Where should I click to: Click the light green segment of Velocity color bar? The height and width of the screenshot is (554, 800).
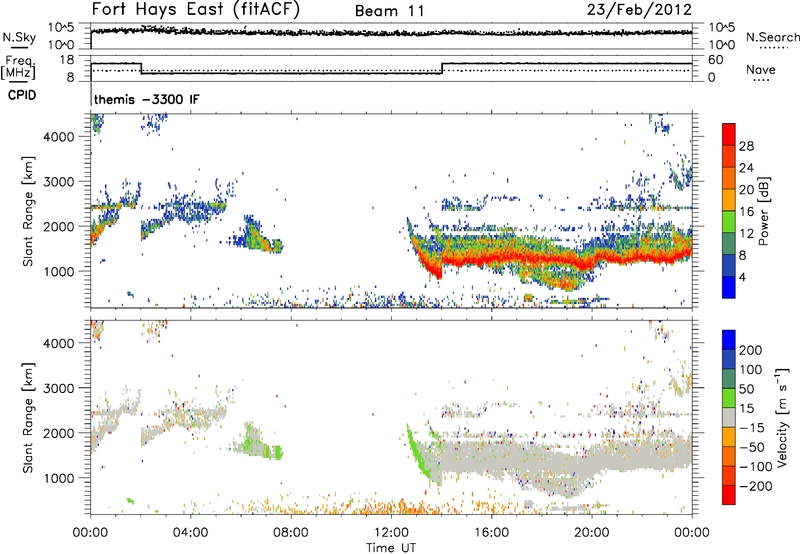point(729,398)
